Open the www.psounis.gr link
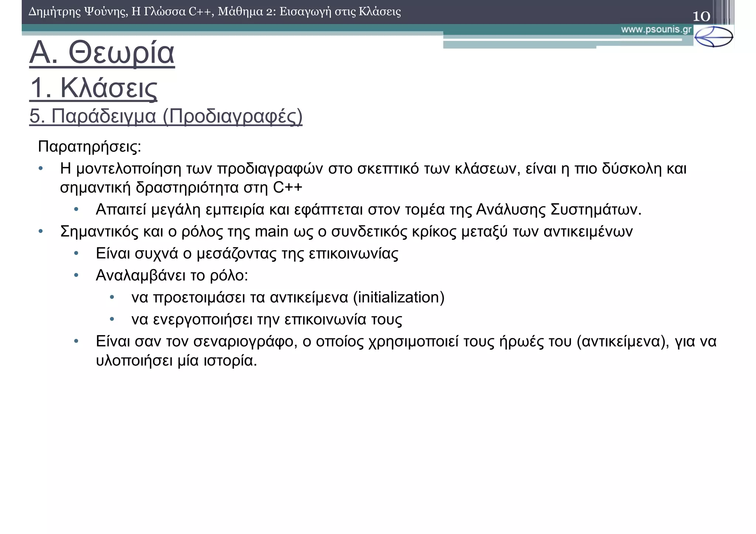The width and height of the screenshot is (756, 534). pos(656,30)
